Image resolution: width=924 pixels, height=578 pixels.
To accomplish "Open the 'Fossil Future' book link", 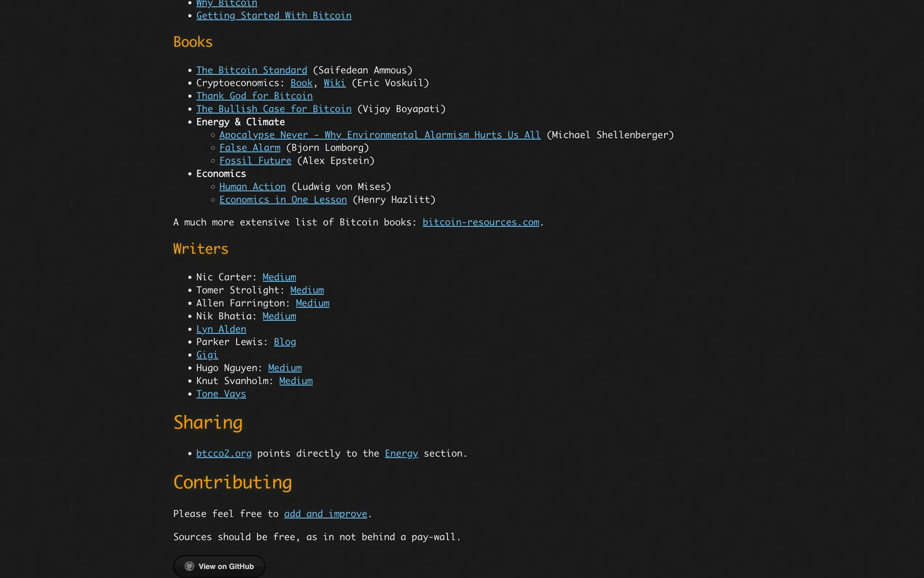I will 255,161.
